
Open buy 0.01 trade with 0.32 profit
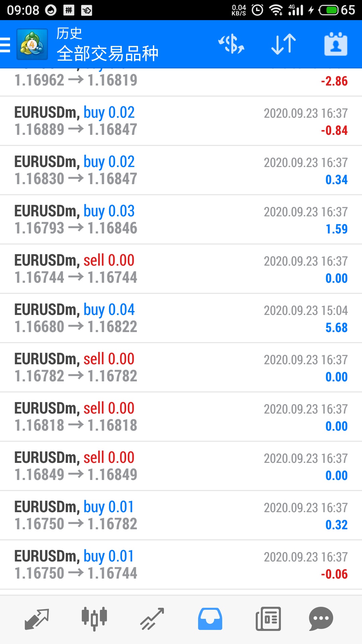181,516
